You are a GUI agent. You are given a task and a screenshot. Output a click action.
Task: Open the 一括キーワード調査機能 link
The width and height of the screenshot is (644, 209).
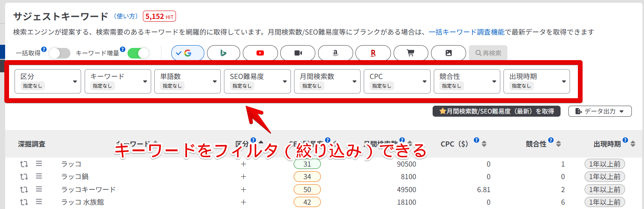[x=466, y=32]
